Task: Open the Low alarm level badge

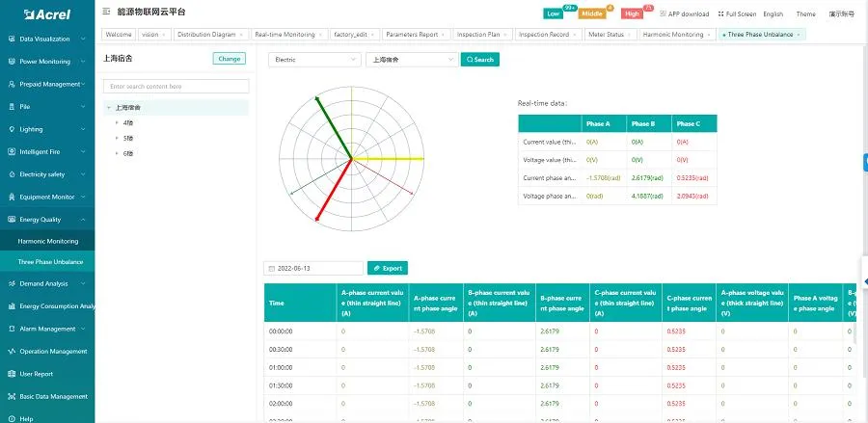Action: click(x=554, y=13)
